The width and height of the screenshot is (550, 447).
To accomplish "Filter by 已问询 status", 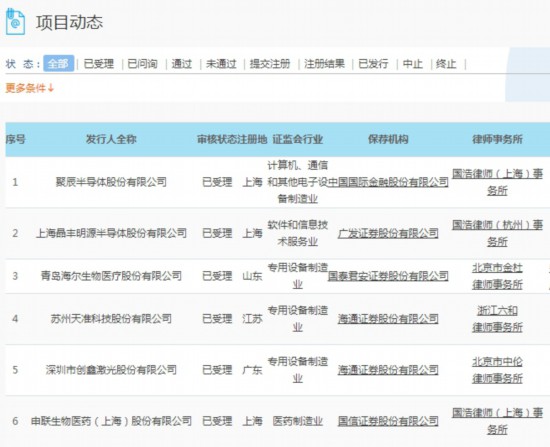I will point(142,64).
